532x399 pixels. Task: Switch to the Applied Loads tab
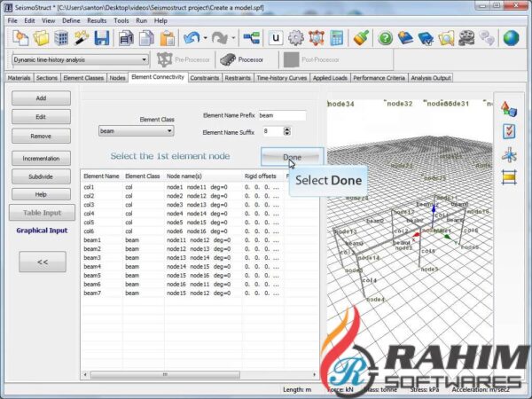pyautogui.click(x=330, y=78)
